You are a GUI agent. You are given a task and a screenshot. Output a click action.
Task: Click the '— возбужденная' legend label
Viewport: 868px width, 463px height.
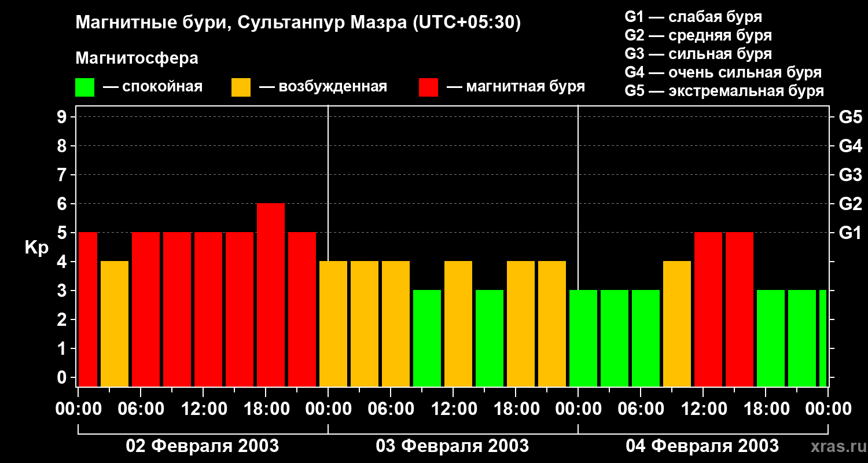tap(323, 87)
